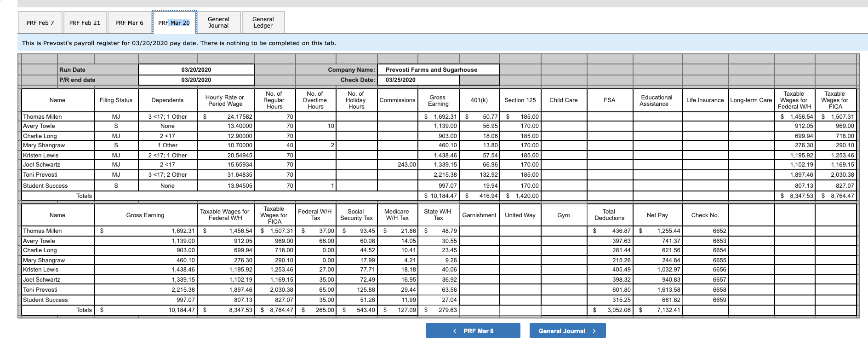Click Kristen Lewis's federal W/H tax 27.00

click(315, 269)
